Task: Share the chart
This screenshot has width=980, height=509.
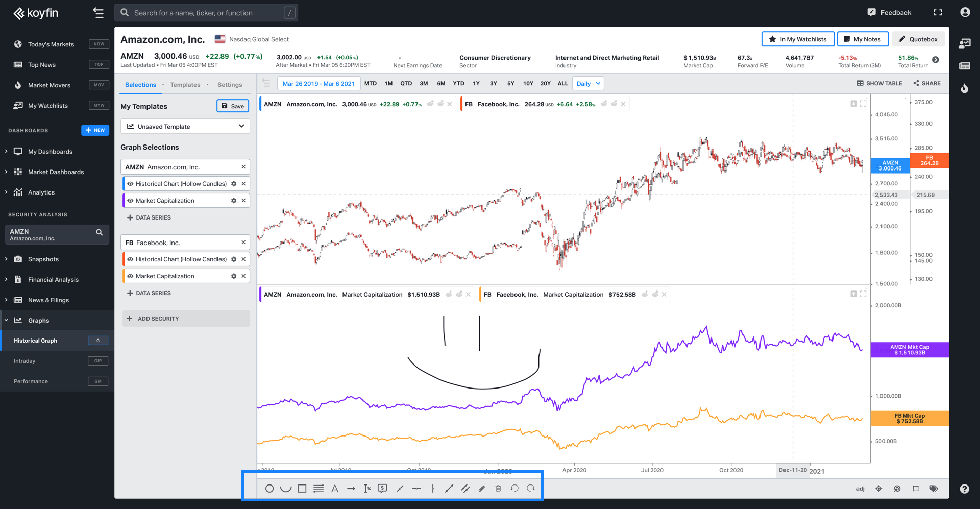Action: pyautogui.click(x=927, y=84)
